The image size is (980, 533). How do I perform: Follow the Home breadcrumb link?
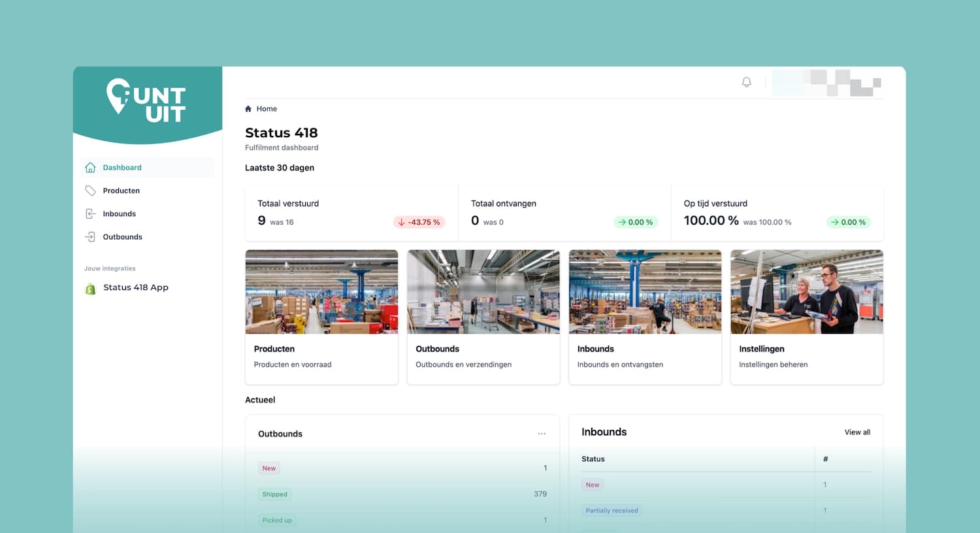point(266,108)
